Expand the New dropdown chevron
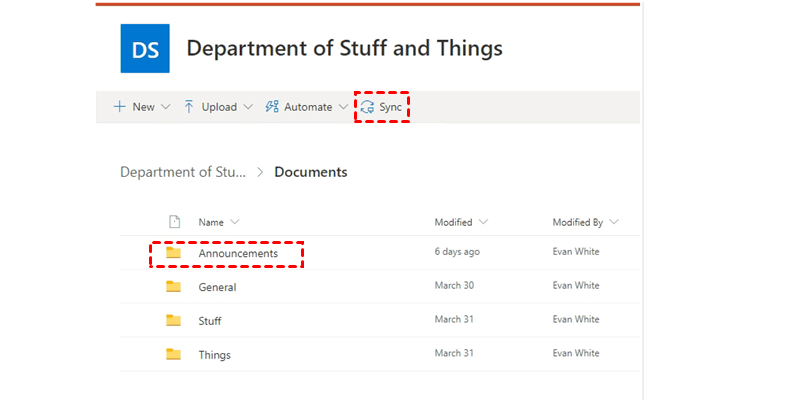 tap(166, 107)
